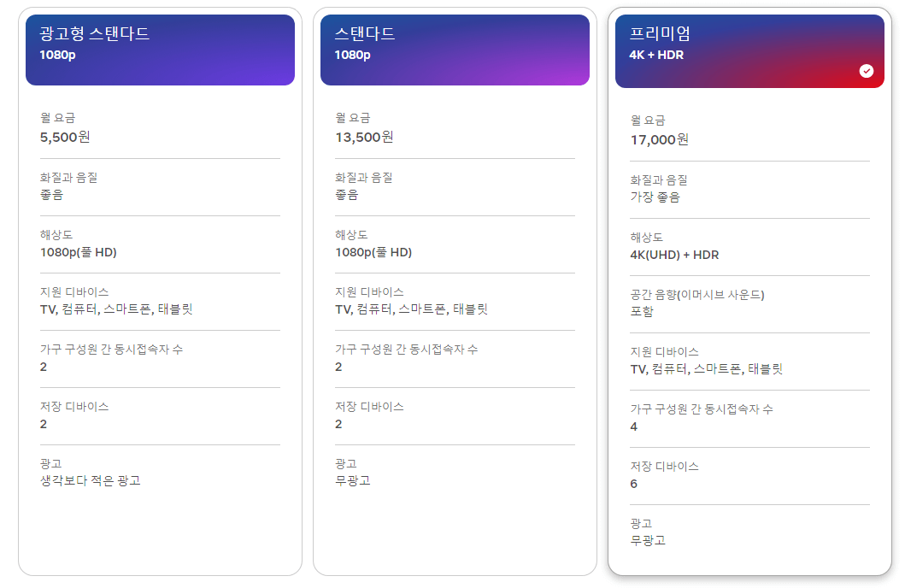Select the 스탠다드 plan card
The height and width of the screenshot is (588, 905).
pyautogui.click(x=455, y=291)
